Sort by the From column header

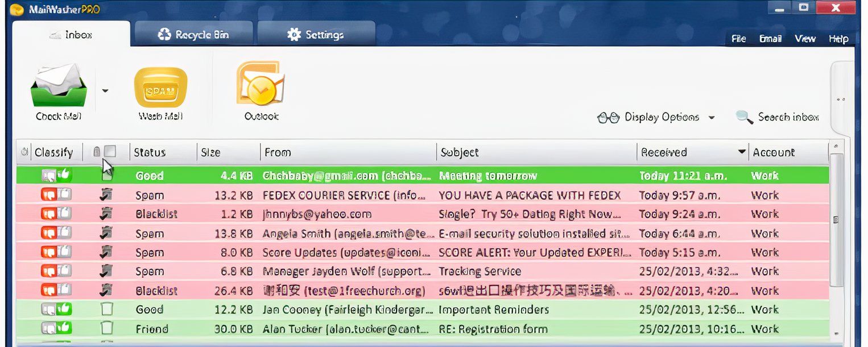coord(348,152)
